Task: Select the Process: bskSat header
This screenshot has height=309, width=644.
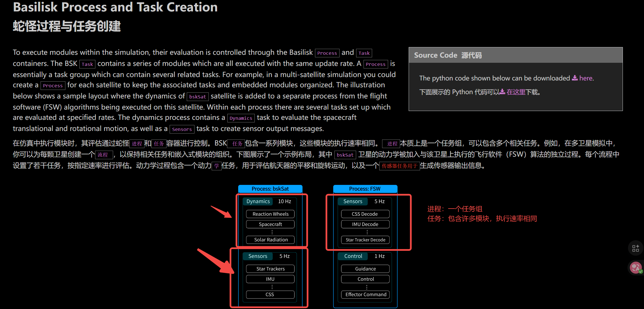Action: click(270, 189)
